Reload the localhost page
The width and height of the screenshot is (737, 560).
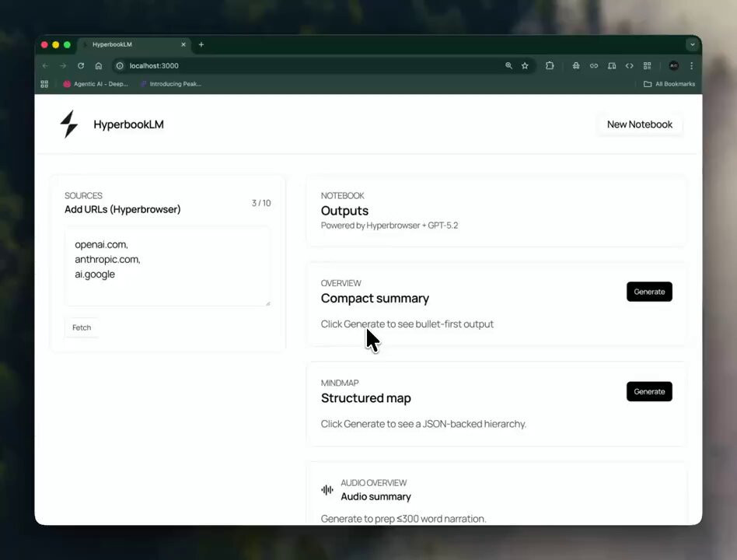(x=81, y=66)
